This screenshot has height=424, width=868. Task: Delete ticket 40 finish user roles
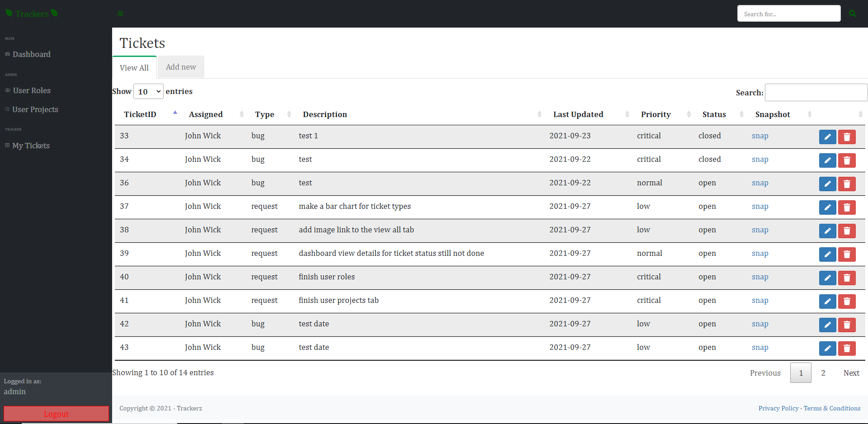pyautogui.click(x=847, y=278)
